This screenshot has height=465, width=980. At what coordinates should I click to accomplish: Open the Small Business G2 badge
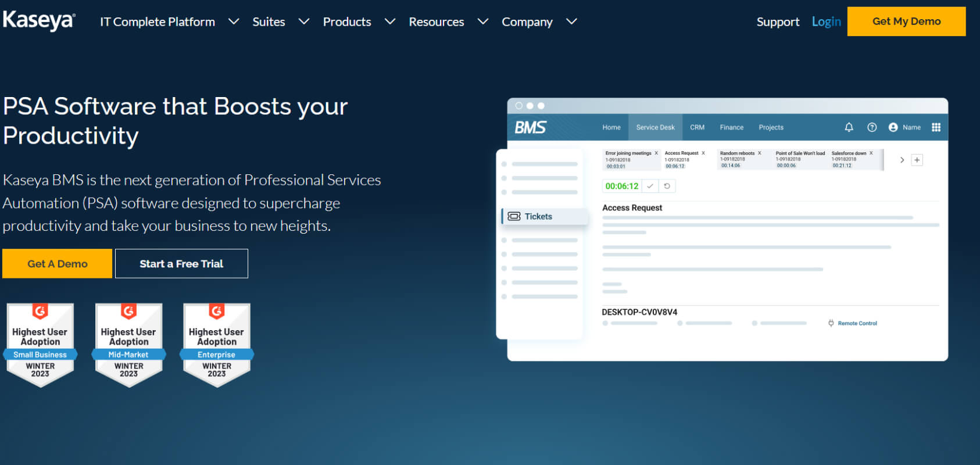click(40, 345)
